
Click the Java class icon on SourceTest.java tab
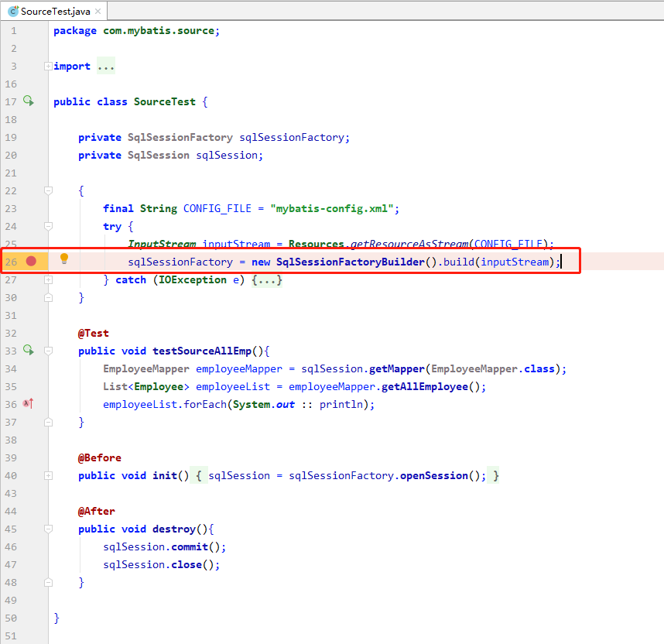pos(13,12)
